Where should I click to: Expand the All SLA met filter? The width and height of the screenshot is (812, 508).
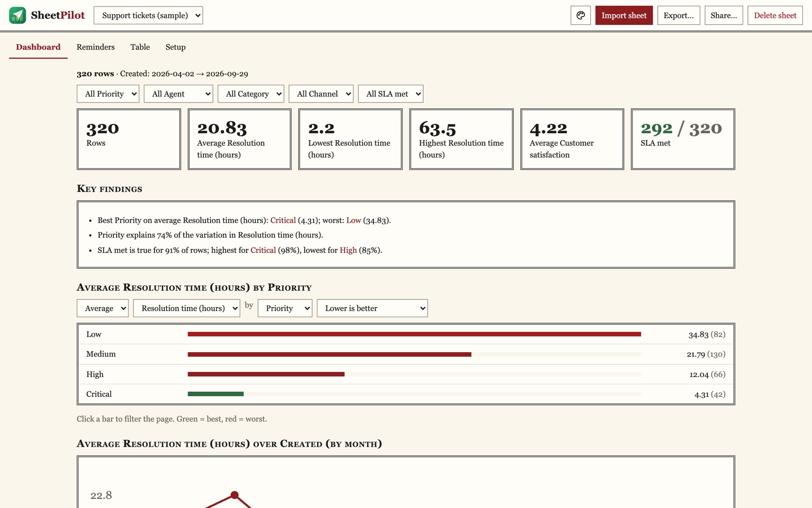point(391,94)
